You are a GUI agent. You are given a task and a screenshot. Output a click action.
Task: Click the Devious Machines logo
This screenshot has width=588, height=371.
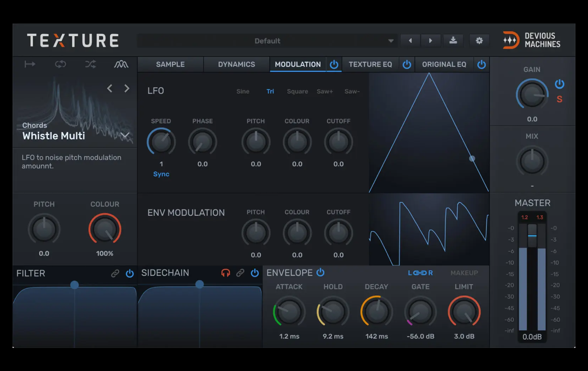pyautogui.click(x=532, y=40)
